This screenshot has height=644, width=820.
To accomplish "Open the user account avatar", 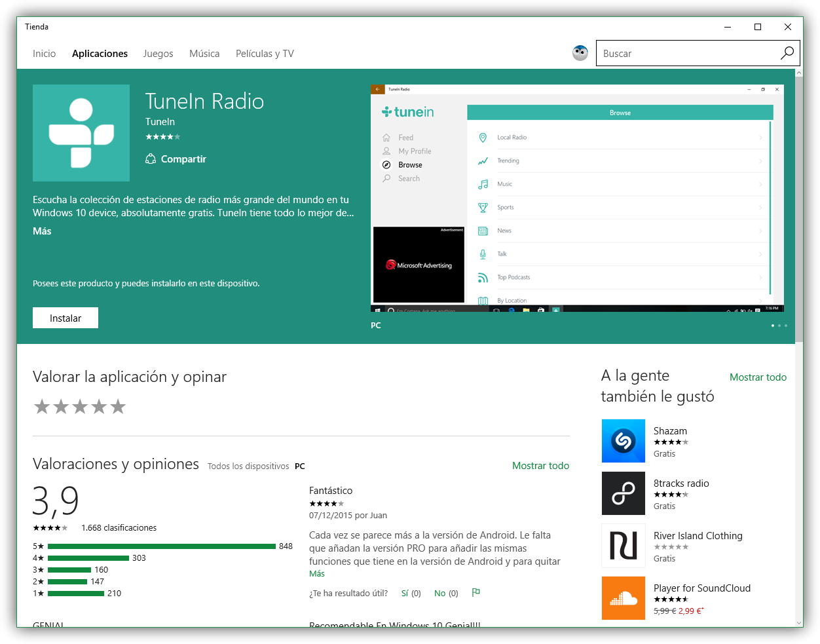I will point(580,53).
